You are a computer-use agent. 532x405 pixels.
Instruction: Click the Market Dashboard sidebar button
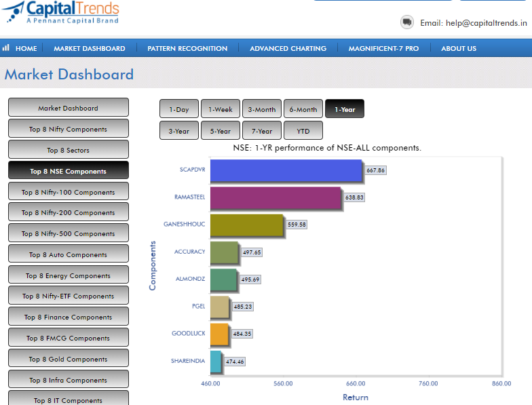click(68, 107)
